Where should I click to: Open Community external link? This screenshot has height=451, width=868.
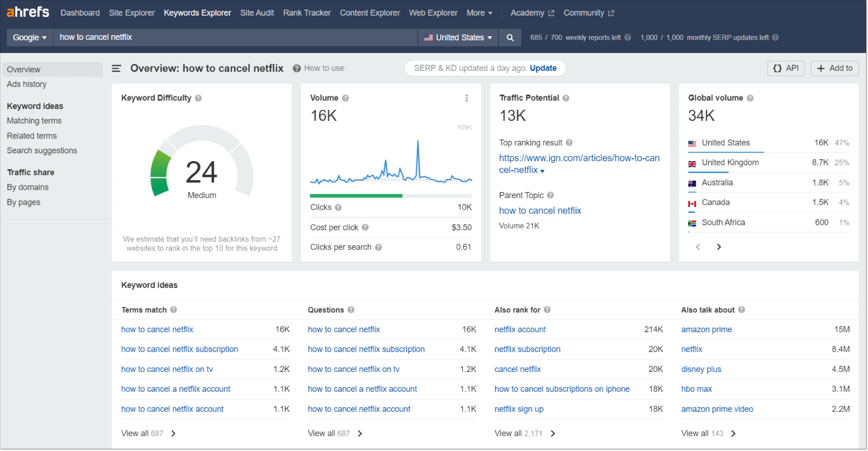tap(589, 13)
